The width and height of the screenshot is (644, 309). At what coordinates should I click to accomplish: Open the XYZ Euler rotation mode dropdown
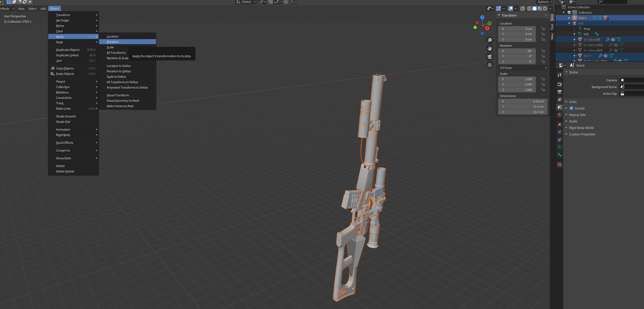[523, 68]
